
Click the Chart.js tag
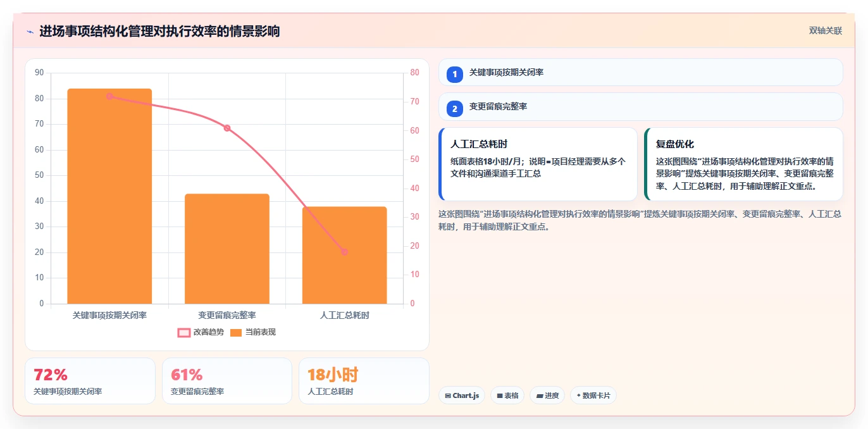462,395
